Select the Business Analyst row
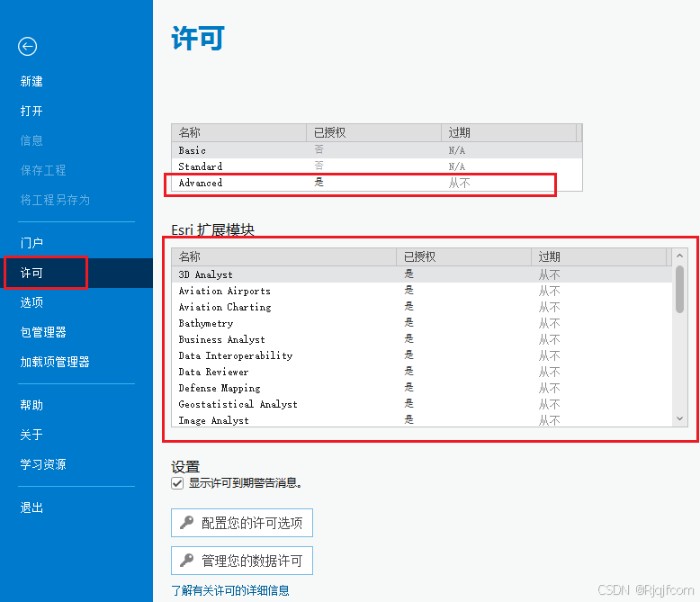This screenshot has height=602, width=700. point(422,339)
